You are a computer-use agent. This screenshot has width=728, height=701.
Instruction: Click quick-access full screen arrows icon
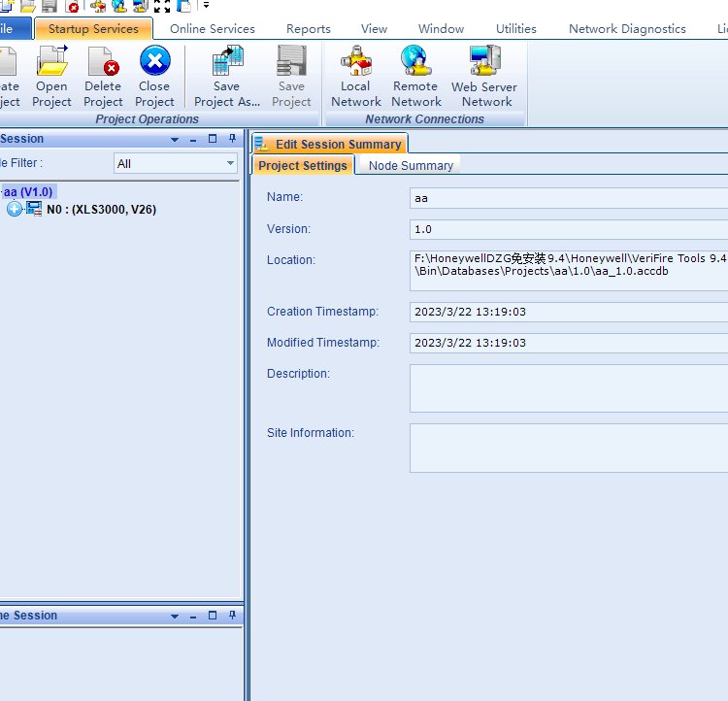click(162, 6)
